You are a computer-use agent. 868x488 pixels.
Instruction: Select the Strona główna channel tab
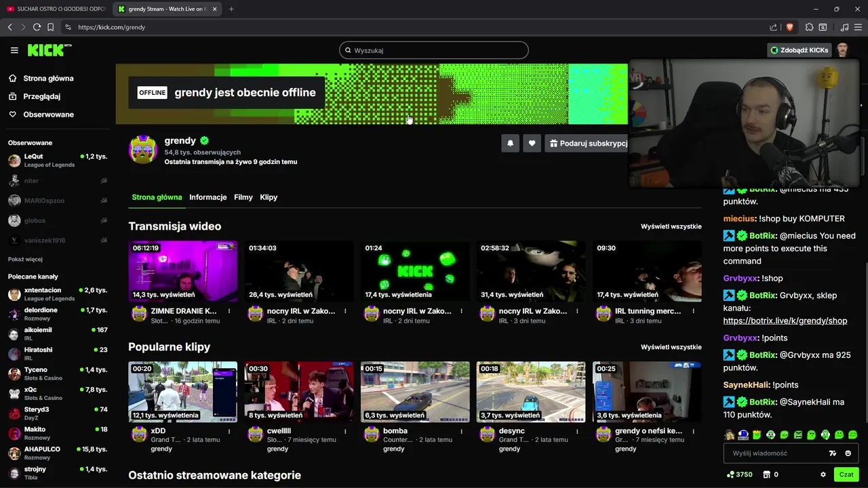[157, 197]
